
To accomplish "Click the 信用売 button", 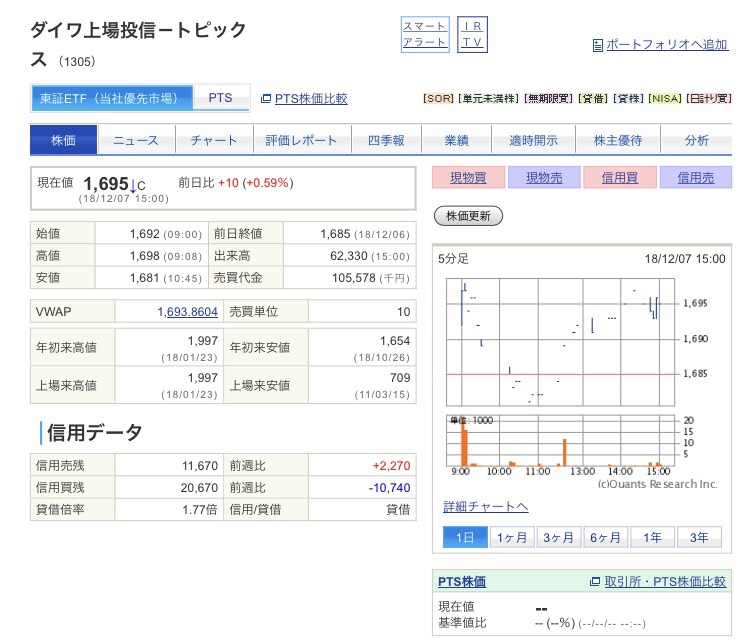I will 696,177.
